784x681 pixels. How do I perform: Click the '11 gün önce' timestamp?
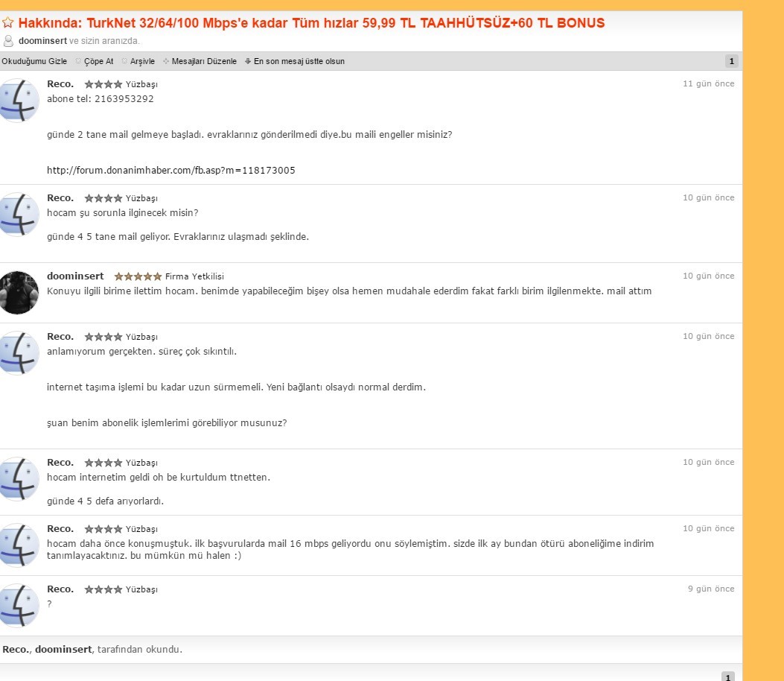coord(709,83)
